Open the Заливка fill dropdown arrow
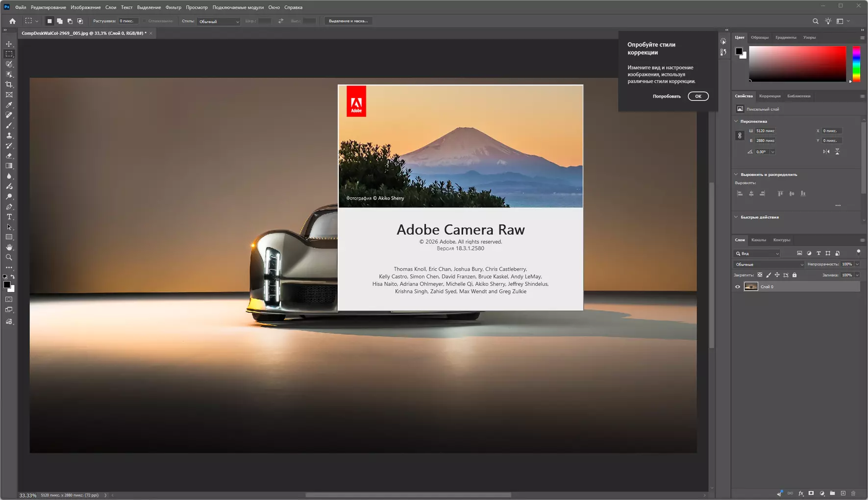The height and width of the screenshot is (500, 868). click(857, 275)
